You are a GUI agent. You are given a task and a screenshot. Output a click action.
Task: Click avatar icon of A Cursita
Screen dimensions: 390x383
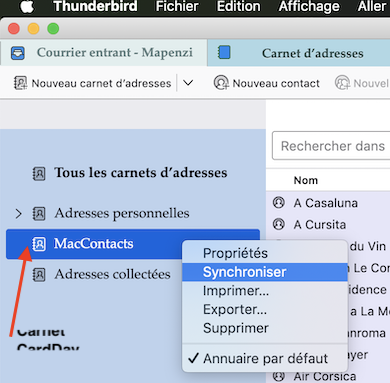pos(279,224)
